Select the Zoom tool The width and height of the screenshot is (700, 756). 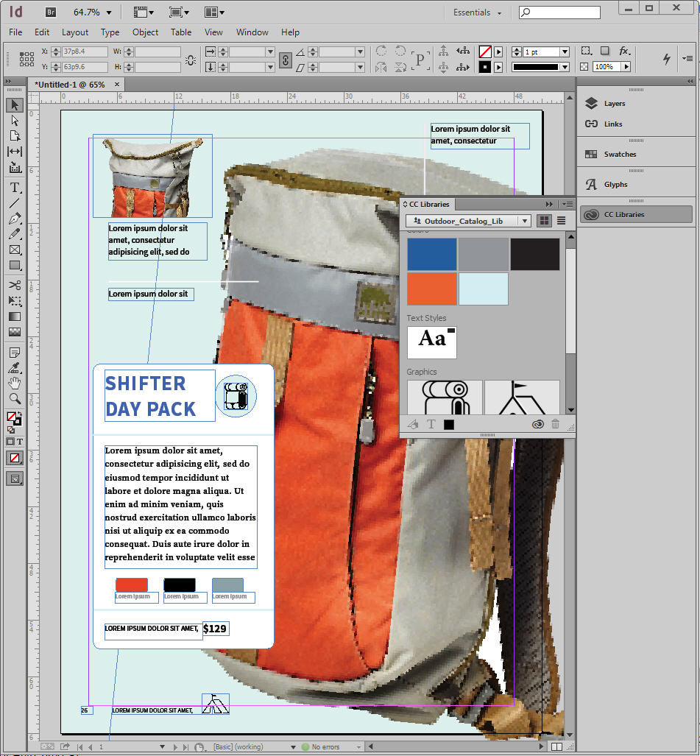coord(15,399)
